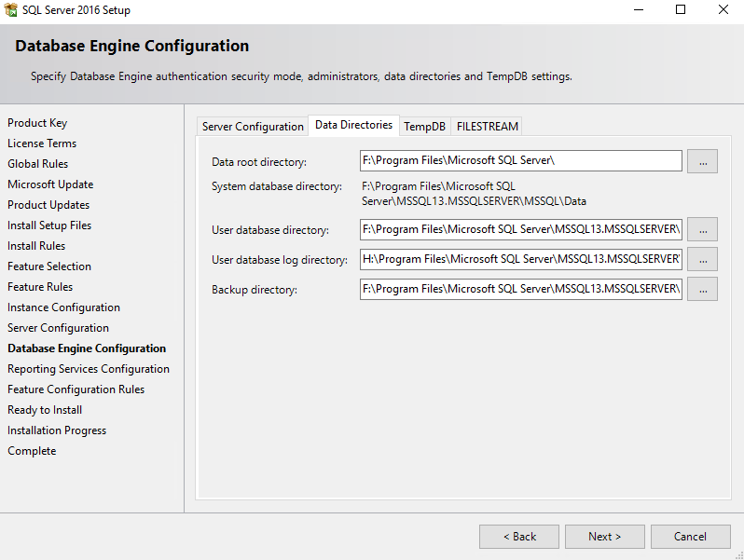744x560 pixels.
Task: Click the Database Engine Configuration page heading
Action: click(x=131, y=46)
